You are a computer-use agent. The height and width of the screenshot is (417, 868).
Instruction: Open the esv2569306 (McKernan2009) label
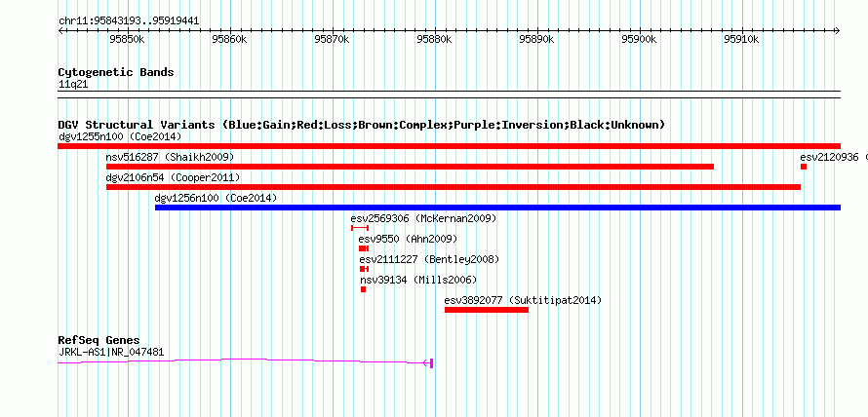[x=423, y=218]
